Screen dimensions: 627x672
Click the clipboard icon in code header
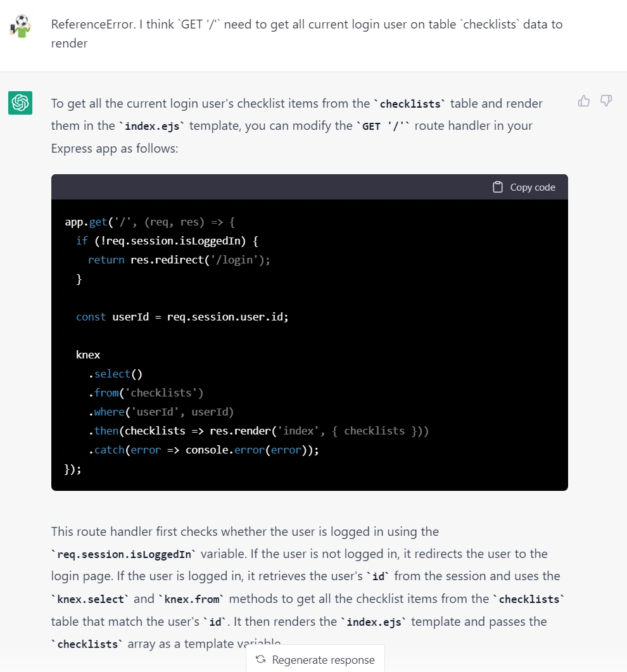coord(498,187)
